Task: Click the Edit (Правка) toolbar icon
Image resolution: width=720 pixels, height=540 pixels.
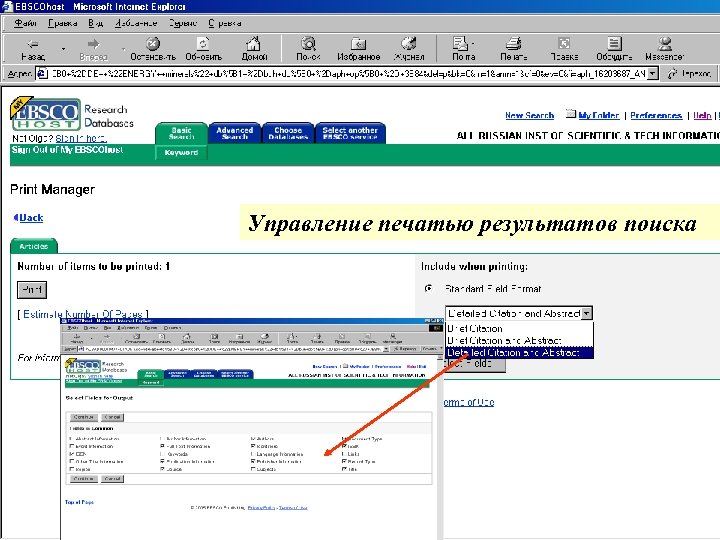Action: click(564, 44)
